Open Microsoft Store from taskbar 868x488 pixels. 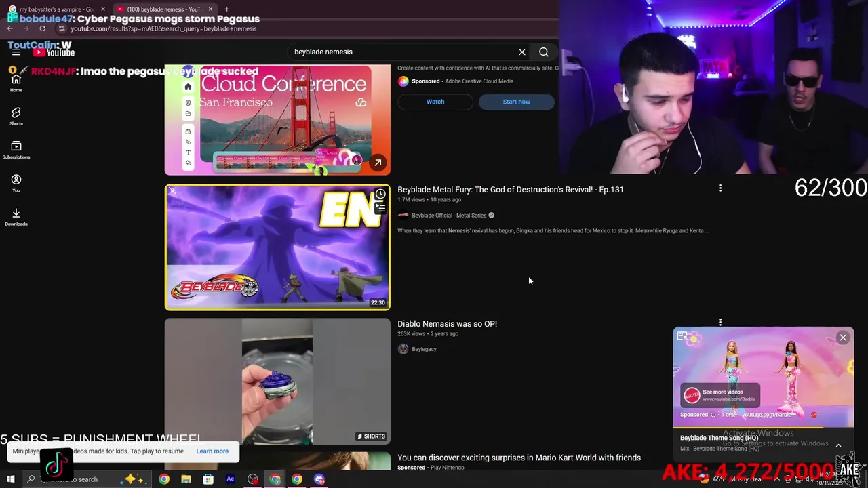tap(208, 479)
